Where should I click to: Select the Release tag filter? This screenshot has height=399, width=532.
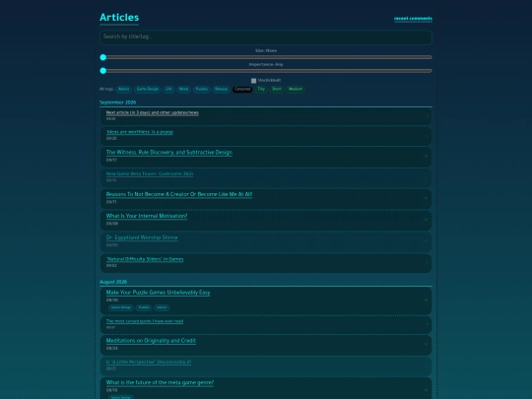[x=222, y=90]
